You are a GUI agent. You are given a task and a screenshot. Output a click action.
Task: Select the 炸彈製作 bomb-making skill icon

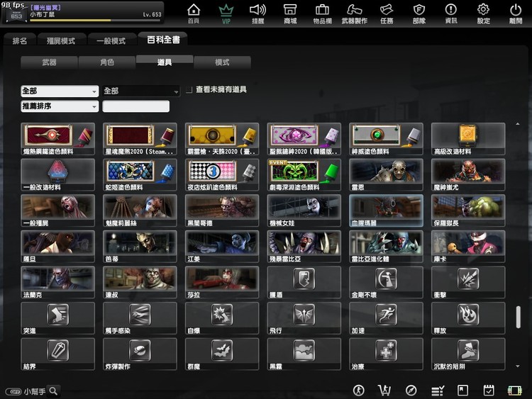click(x=140, y=350)
